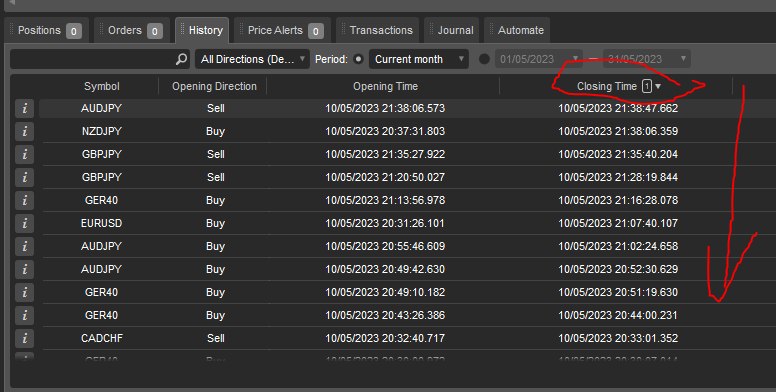Open the Transactions tab

[378, 31]
